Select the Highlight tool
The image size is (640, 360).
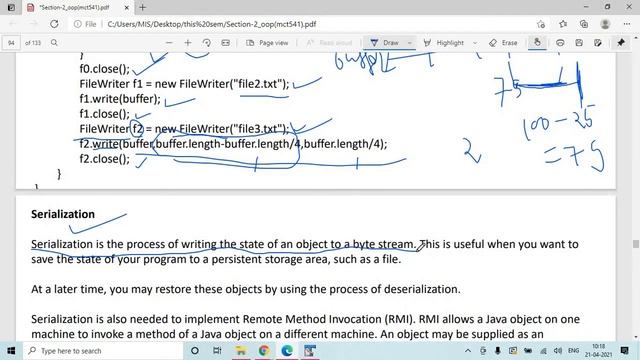pyautogui.click(x=444, y=42)
